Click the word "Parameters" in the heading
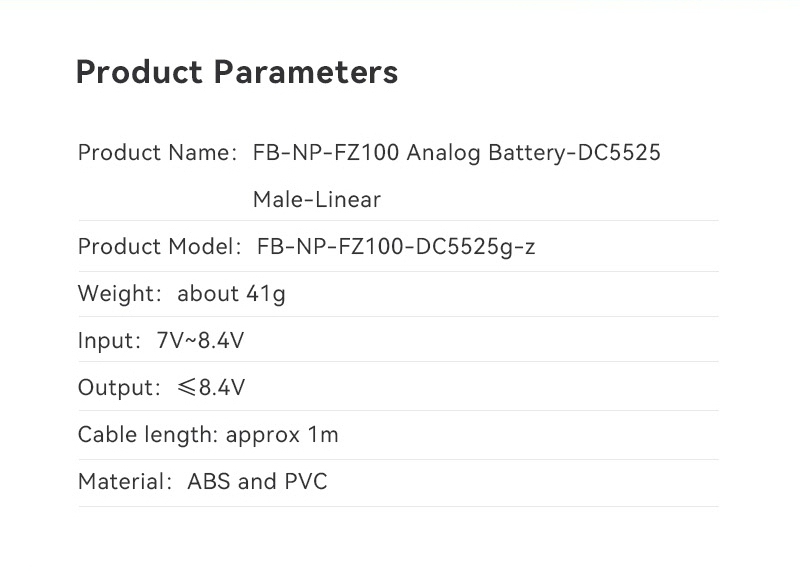Viewport: 800px width, 571px height. [306, 73]
